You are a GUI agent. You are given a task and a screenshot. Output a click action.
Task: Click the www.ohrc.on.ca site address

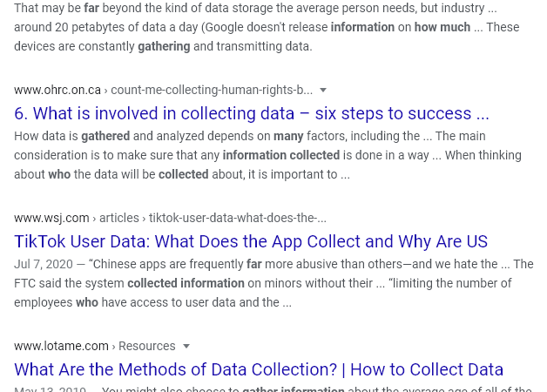pos(57,90)
